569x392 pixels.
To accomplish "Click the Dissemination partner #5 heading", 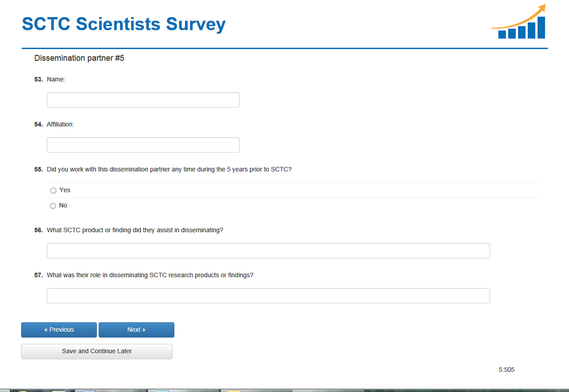I will click(x=79, y=58).
